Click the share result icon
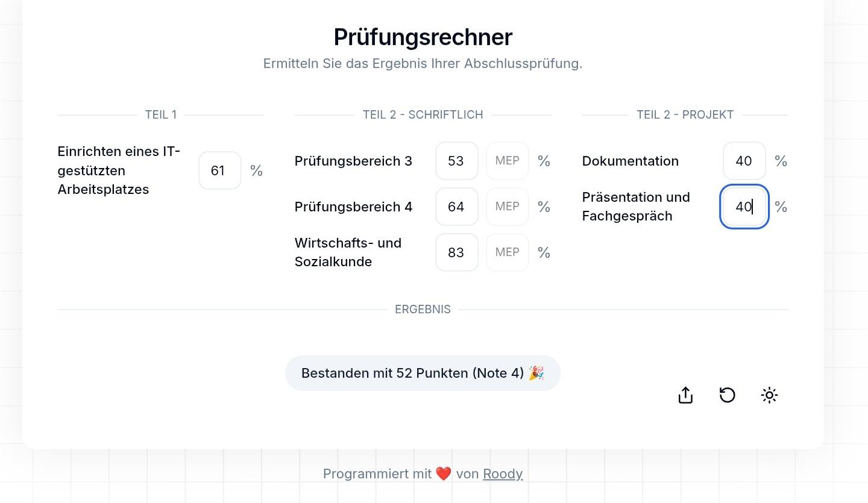 [x=685, y=395]
